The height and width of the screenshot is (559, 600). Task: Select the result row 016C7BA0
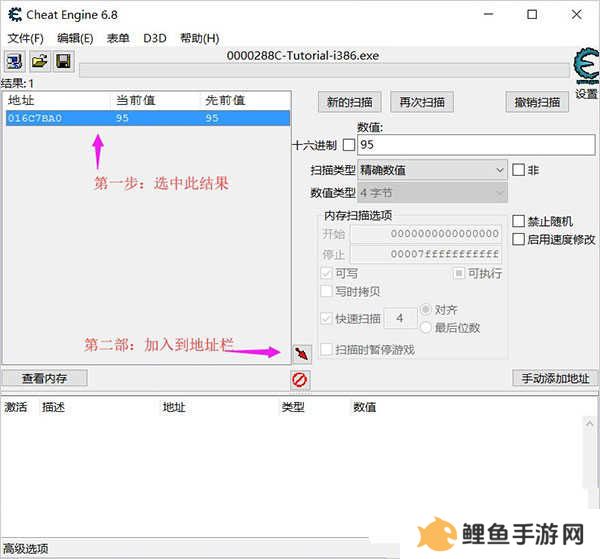(x=148, y=118)
